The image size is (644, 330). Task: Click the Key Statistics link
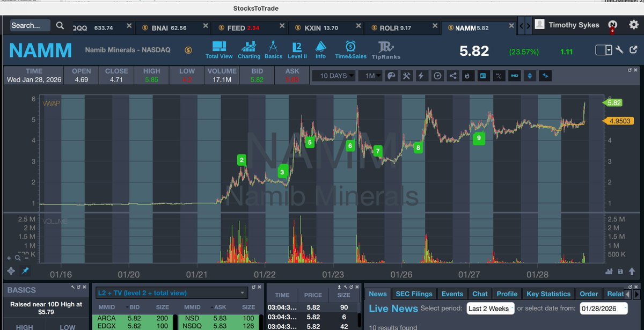(548, 294)
